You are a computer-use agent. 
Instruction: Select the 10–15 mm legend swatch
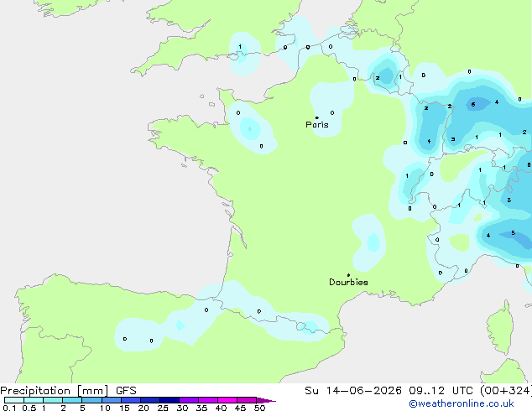point(112,400)
